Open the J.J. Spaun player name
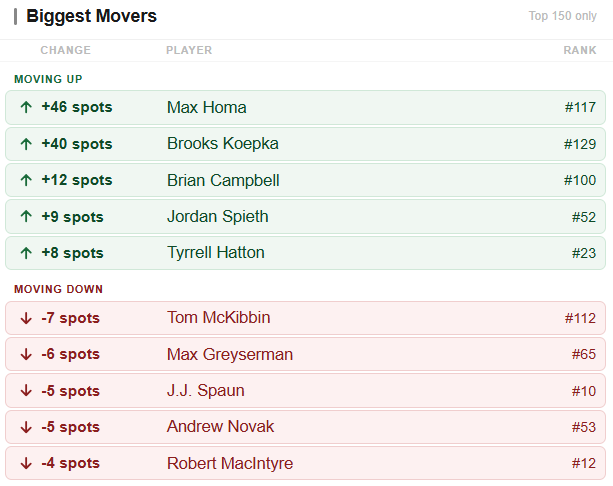This screenshot has height=486, width=613. pyautogui.click(x=206, y=391)
